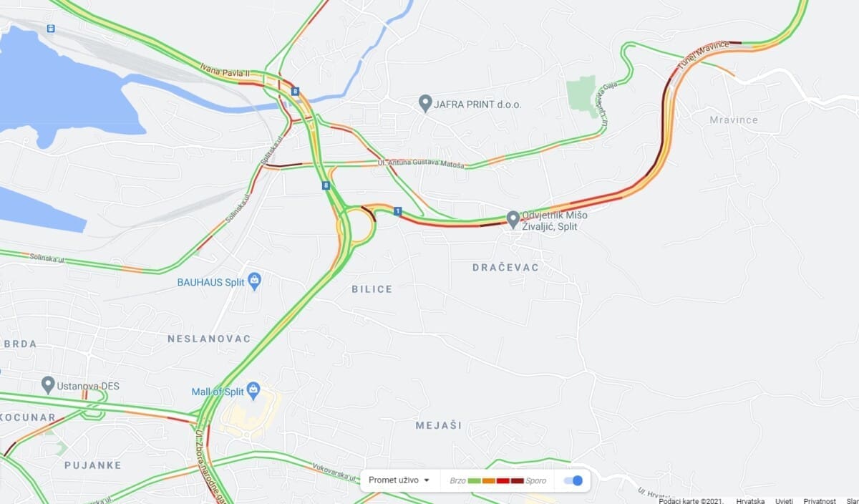Click the route 1 road shield
Viewport: 859px width, 504px height.
[x=397, y=211]
